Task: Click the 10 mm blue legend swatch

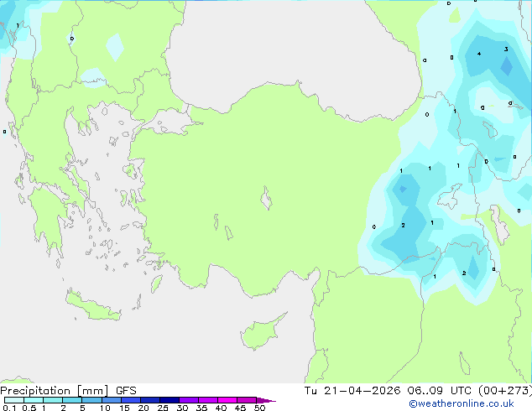Action: 112,400
